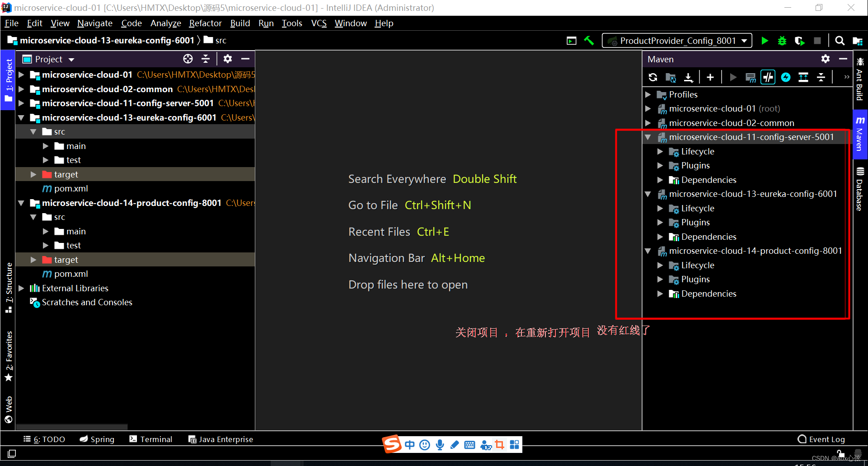Expand target folder under eureka-config-6001

pyautogui.click(x=33, y=174)
